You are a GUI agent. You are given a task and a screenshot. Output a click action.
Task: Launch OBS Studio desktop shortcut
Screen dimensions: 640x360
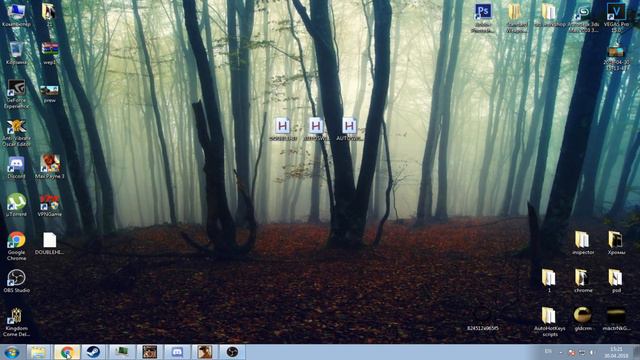[16, 281]
